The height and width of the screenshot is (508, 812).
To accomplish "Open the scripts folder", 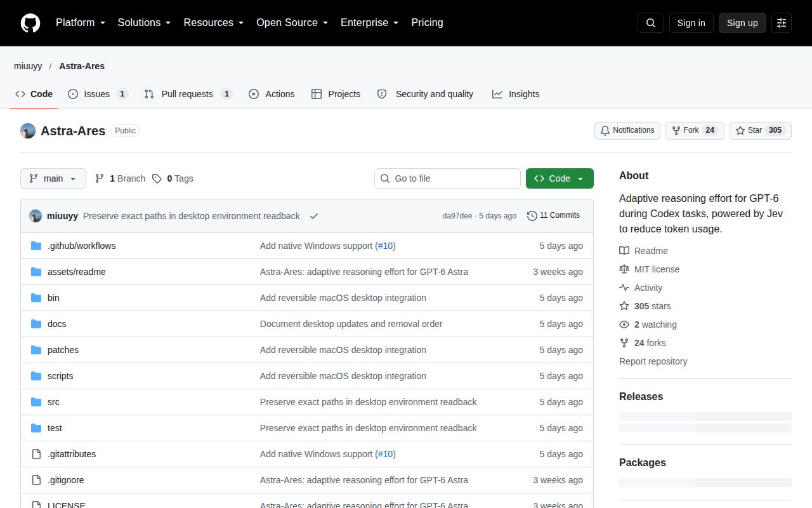I will coord(60,376).
